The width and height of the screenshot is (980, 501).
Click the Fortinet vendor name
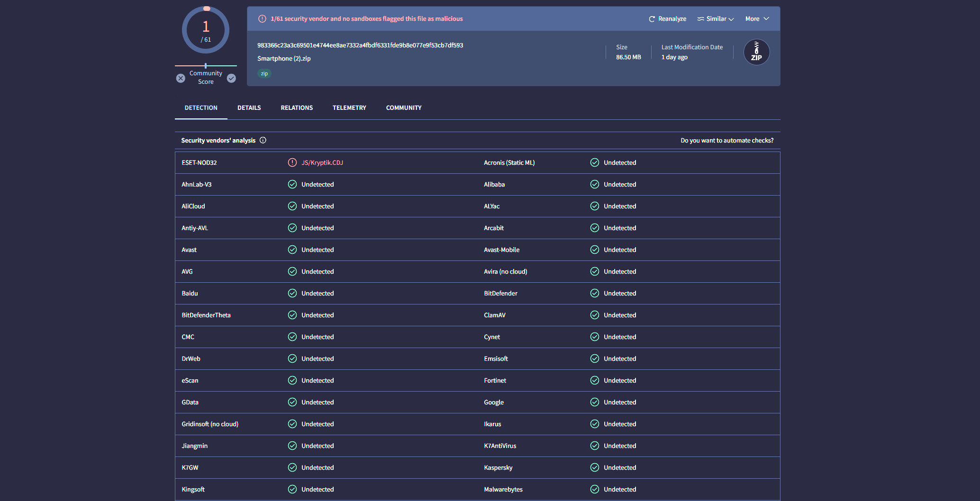coord(495,380)
